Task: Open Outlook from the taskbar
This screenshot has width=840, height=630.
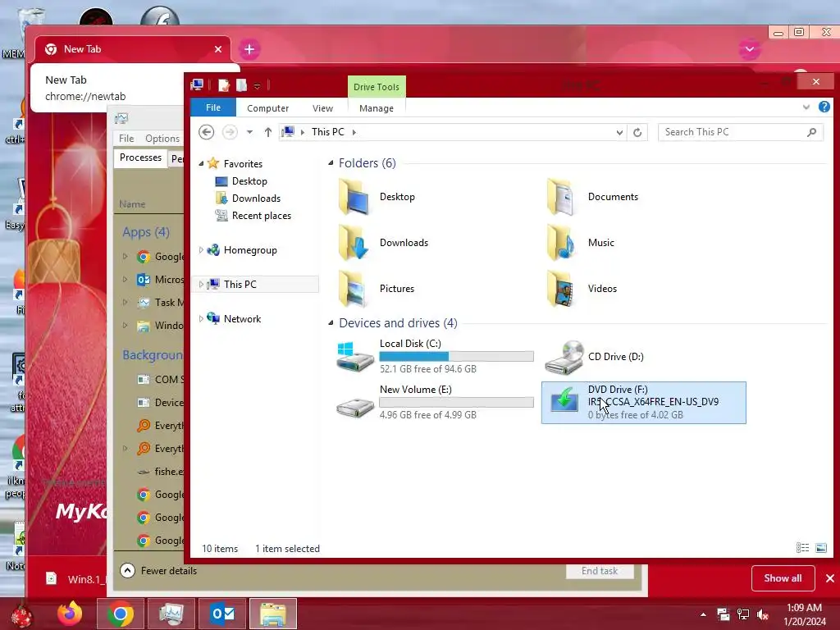Action: [221, 614]
